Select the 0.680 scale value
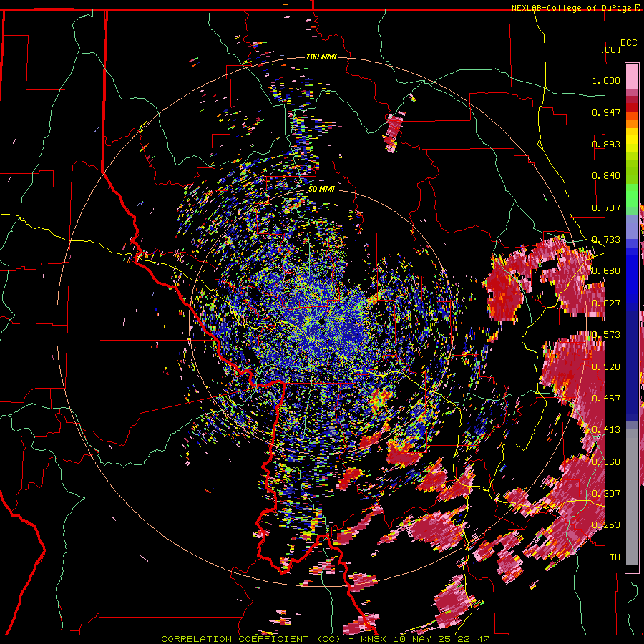 point(606,271)
